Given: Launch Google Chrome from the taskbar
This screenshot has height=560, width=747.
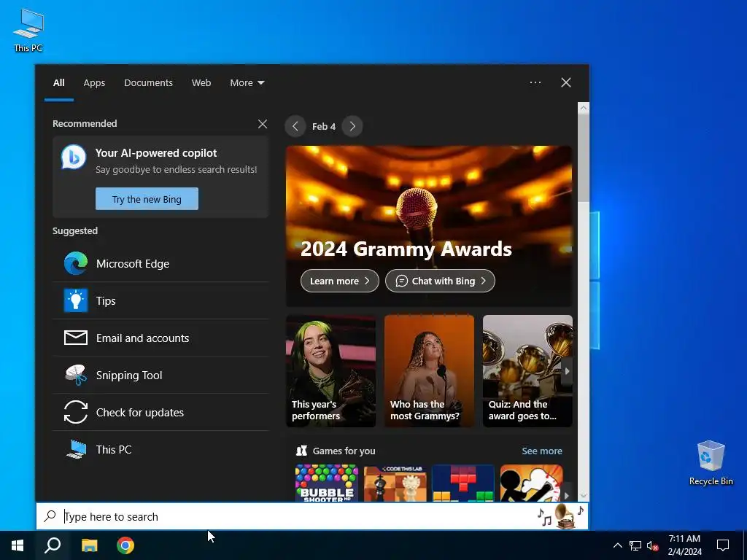Looking at the screenshot, I should [125, 545].
